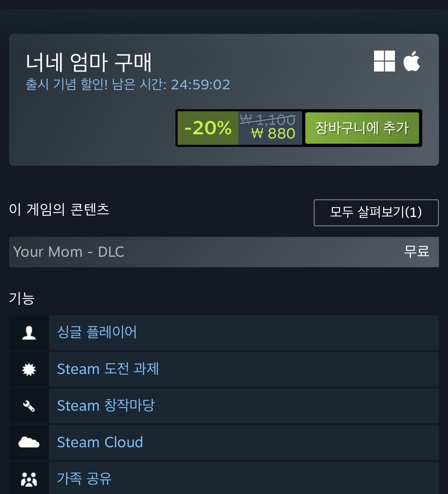Click the single player person icon
The height and width of the screenshot is (494, 448).
click(29, 333)
